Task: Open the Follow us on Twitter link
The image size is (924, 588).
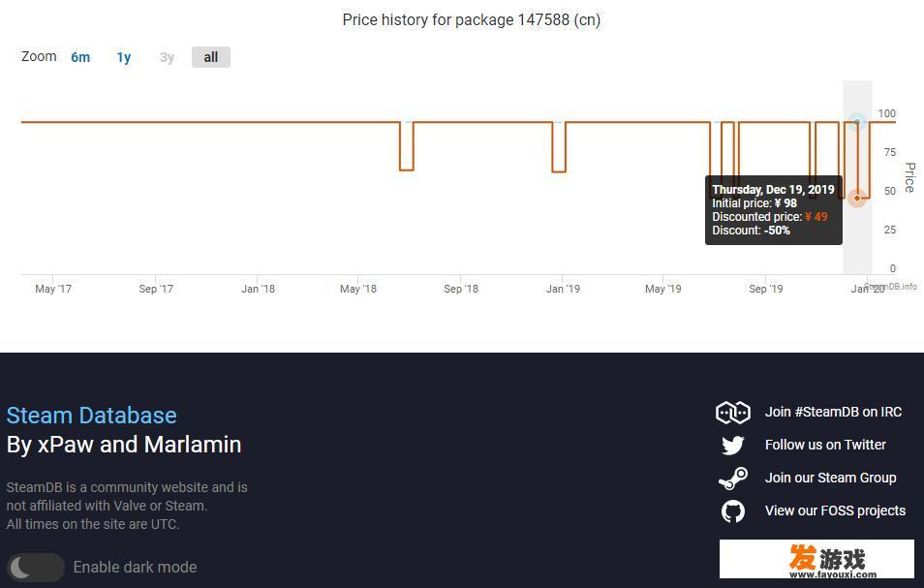Action: (825, 445)
